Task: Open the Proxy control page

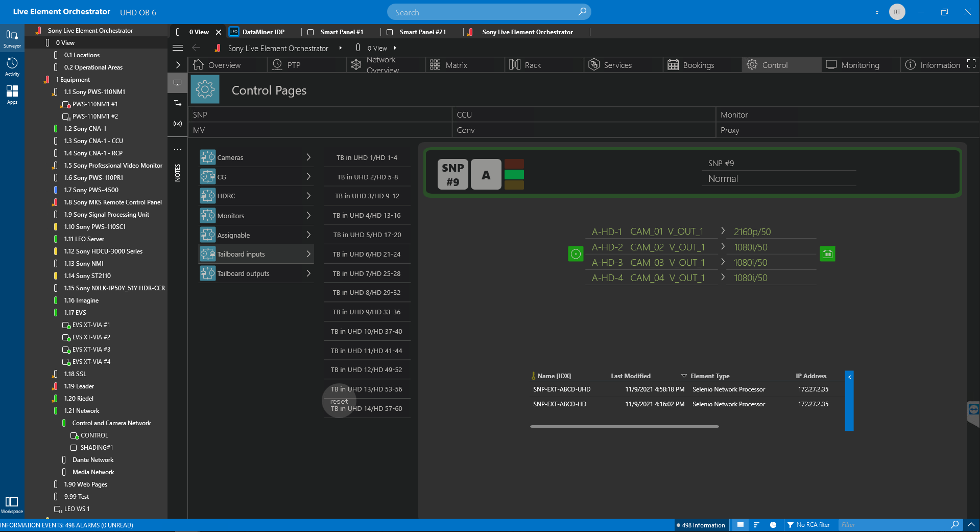Action: tap(848, 130)
